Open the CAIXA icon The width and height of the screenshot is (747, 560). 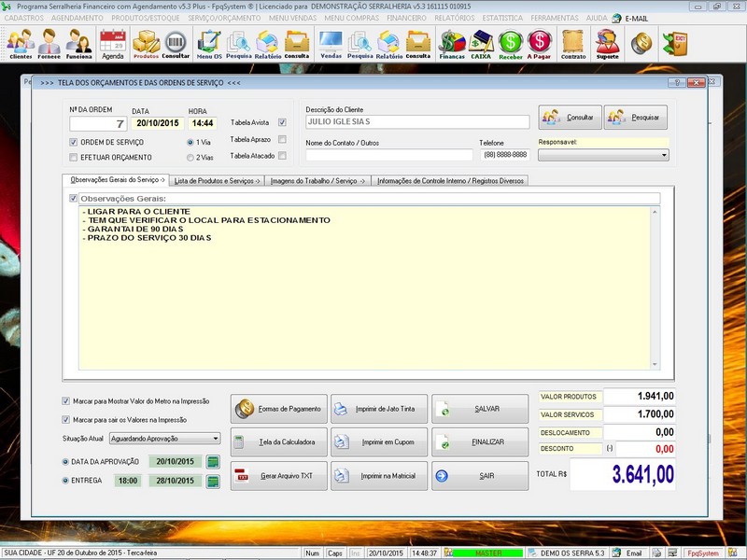pos(481,44)
